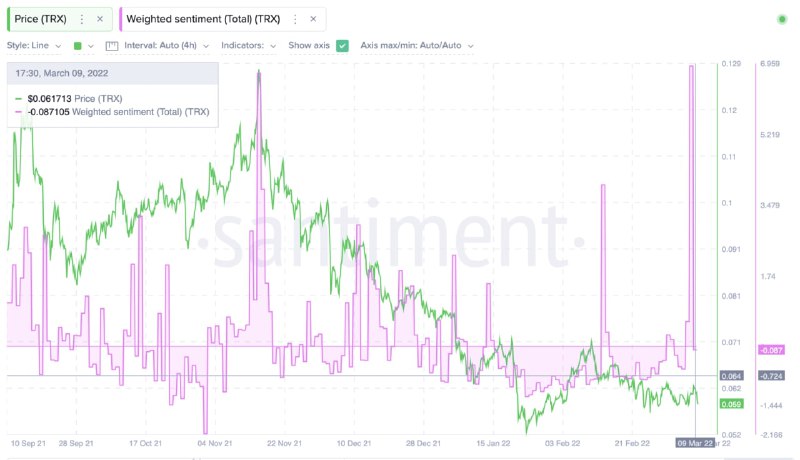Select the Price (TRX) metric tab

[x=41, y=19]
